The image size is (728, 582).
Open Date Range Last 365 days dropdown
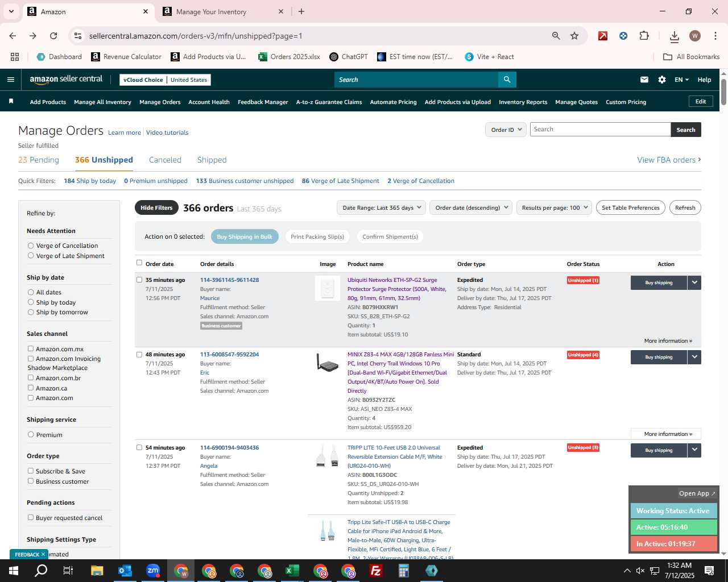coord(381,207)
